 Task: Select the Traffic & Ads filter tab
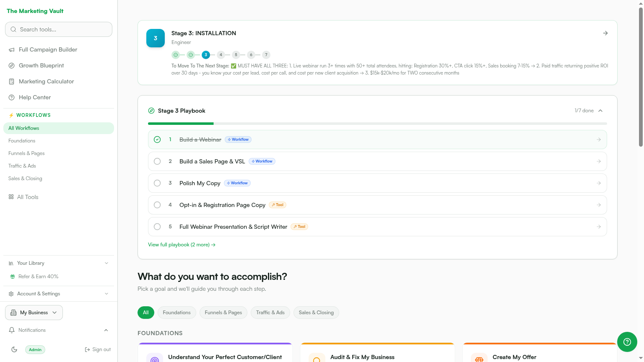[270, 313]
